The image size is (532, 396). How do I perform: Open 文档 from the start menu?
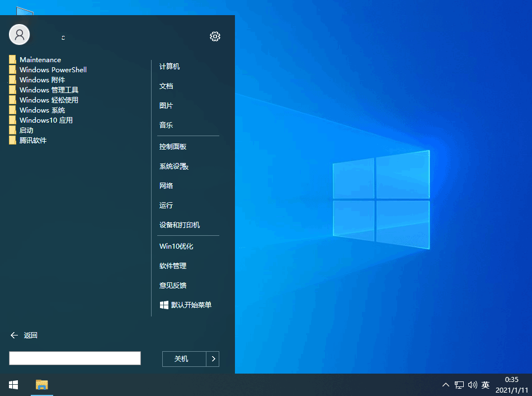(166, 86)
